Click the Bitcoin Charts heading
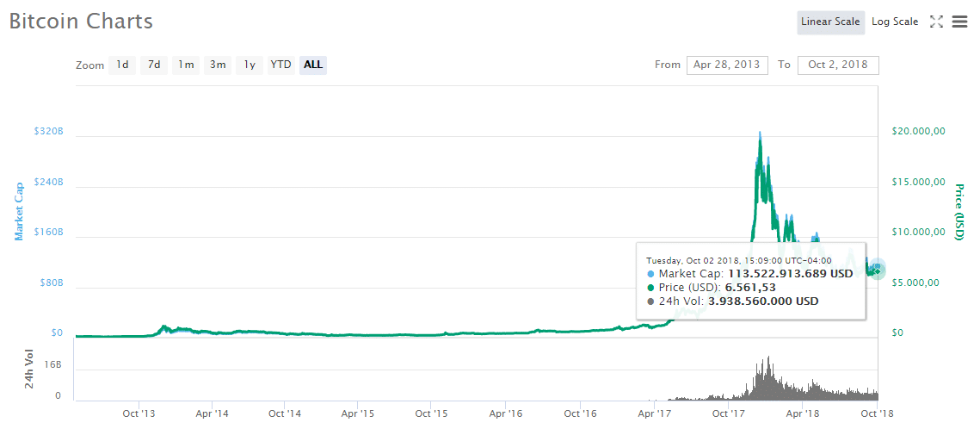Image resolution: width=980 pixels, height=435 pixels. (81, 22)
